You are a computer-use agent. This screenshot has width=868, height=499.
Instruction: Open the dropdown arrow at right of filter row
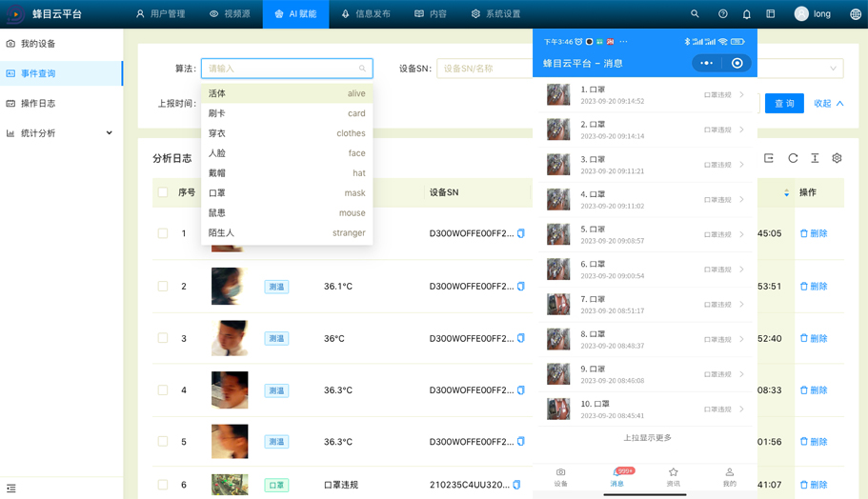pyautogui.click(x=833, y=69)
